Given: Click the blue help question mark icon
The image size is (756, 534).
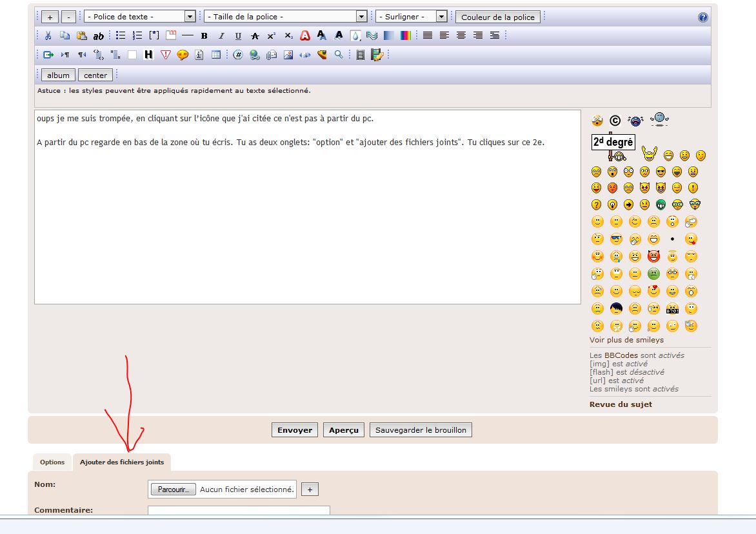Looking at the screenshot, I should point(703,17).
